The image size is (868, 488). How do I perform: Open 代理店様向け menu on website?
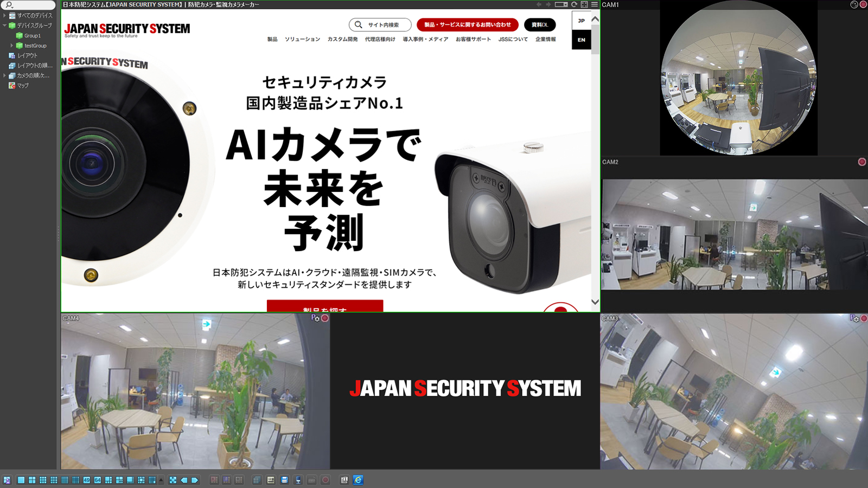pyautogui.click(x=380, y=39)
